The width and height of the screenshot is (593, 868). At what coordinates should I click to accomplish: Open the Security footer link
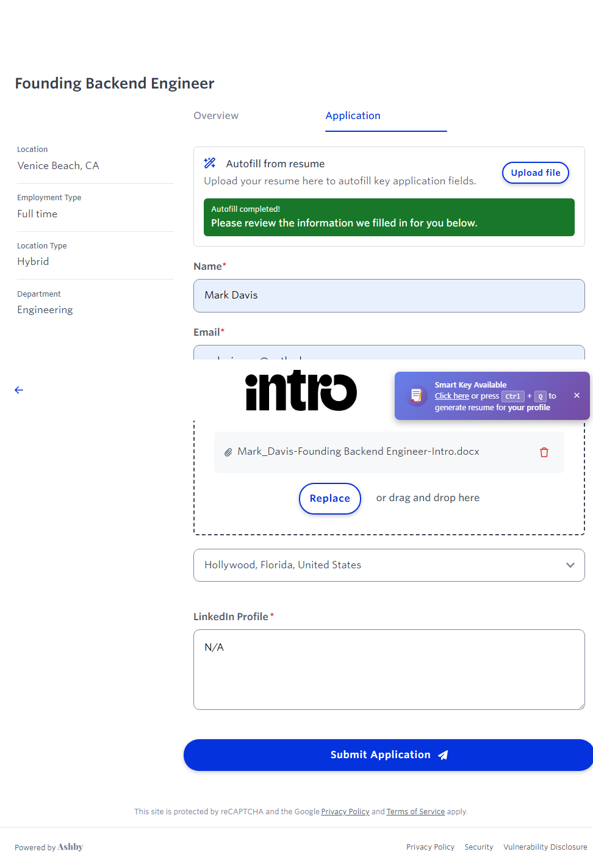478,847
